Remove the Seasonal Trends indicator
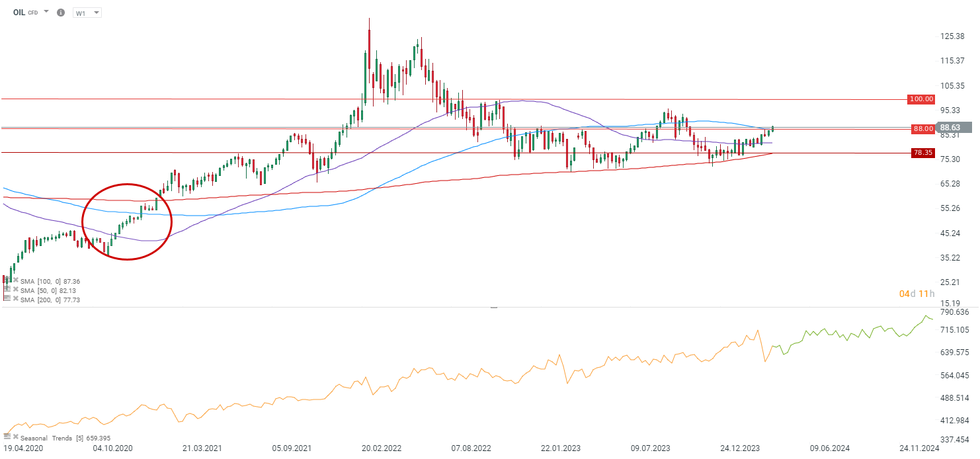The height and width of the screenshot is (459, 980). 15,437
